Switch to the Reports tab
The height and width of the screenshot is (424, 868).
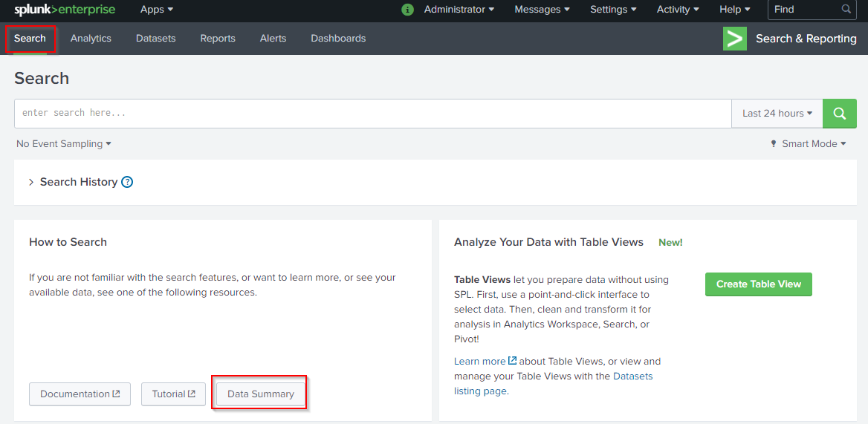pyautogui.click(x=218, y=39)
